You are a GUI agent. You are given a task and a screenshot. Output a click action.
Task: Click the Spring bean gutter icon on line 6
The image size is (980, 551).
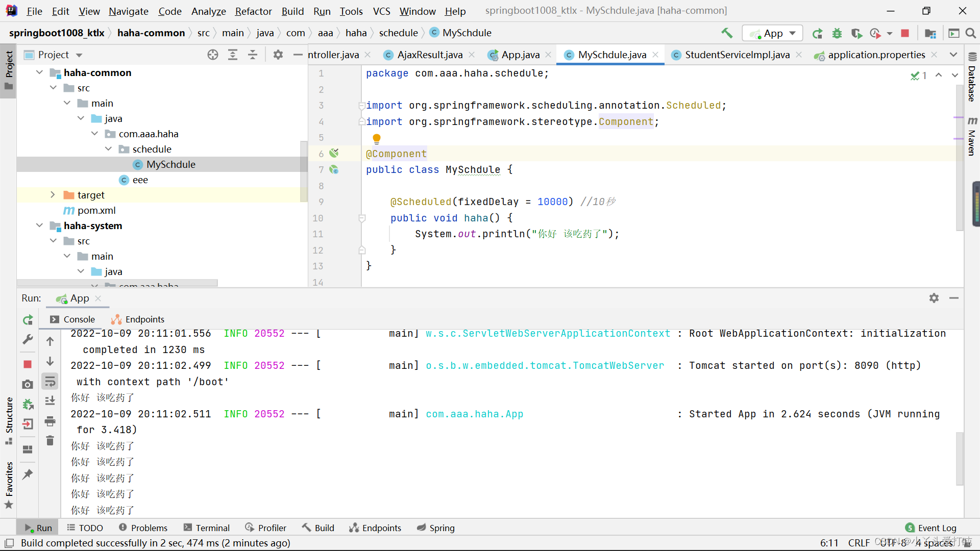pos(334,153)
